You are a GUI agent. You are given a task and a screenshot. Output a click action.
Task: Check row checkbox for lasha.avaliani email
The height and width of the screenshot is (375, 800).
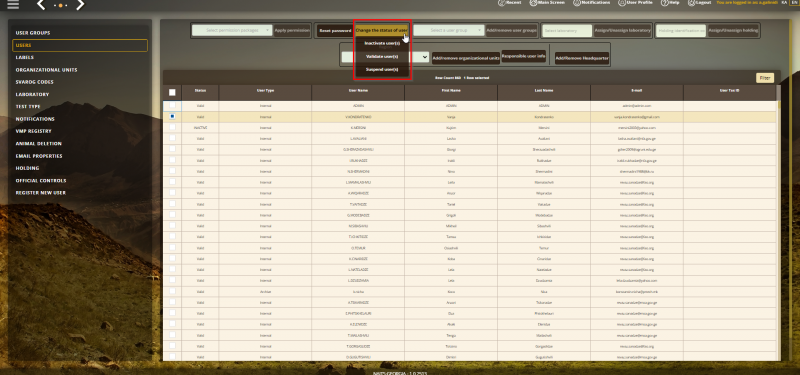point(172,138)
